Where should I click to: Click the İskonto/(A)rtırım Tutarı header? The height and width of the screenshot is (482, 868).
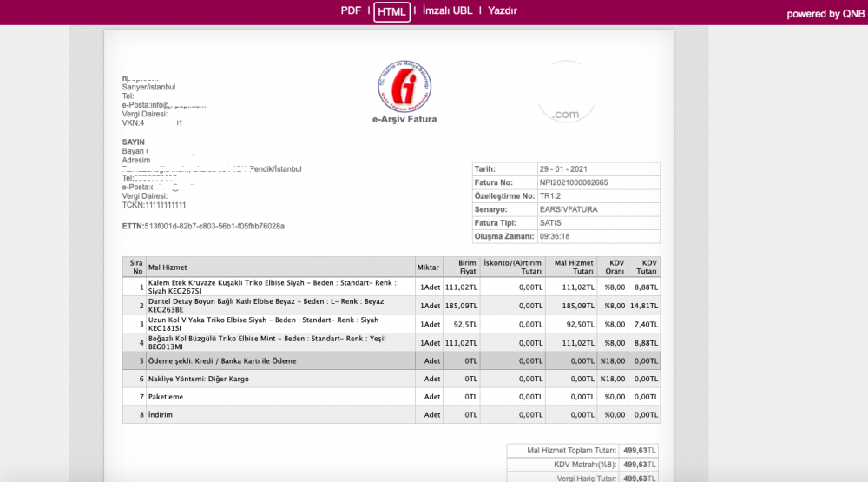click(513, 267)
